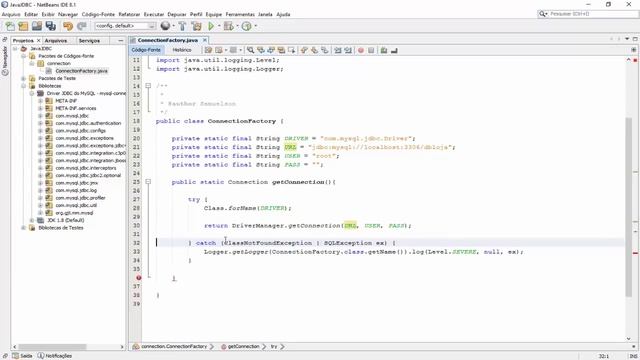This screenshot has height=360, width=640.
Task: Expand the JDK 1.8 (Default) node
Action: [32, 220]
